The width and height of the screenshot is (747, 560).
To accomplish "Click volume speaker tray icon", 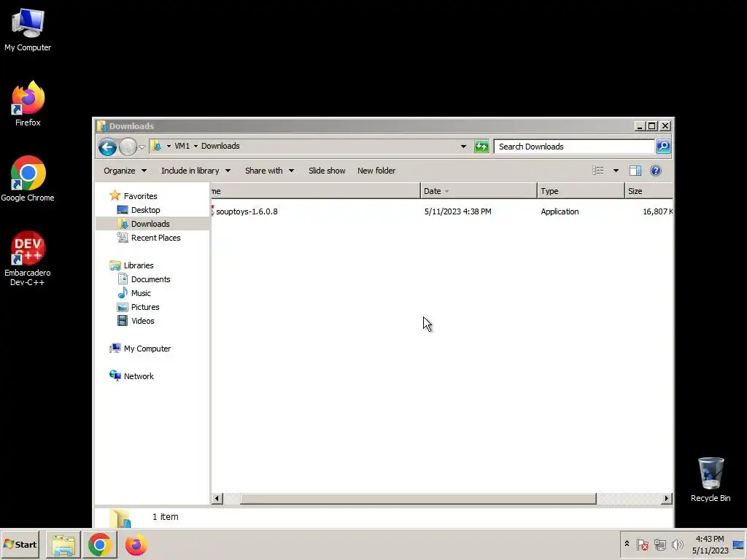I will [677, 544].
